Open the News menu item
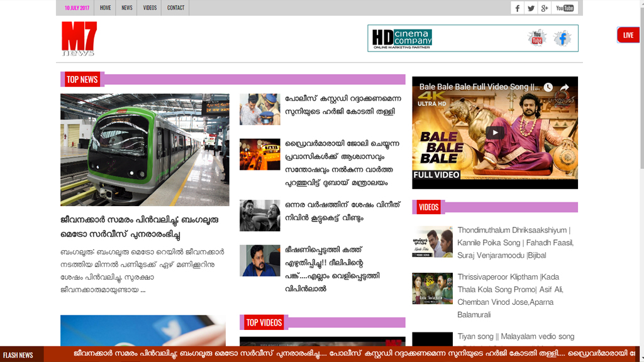The image size is (644, 362). tap(127, 8)
